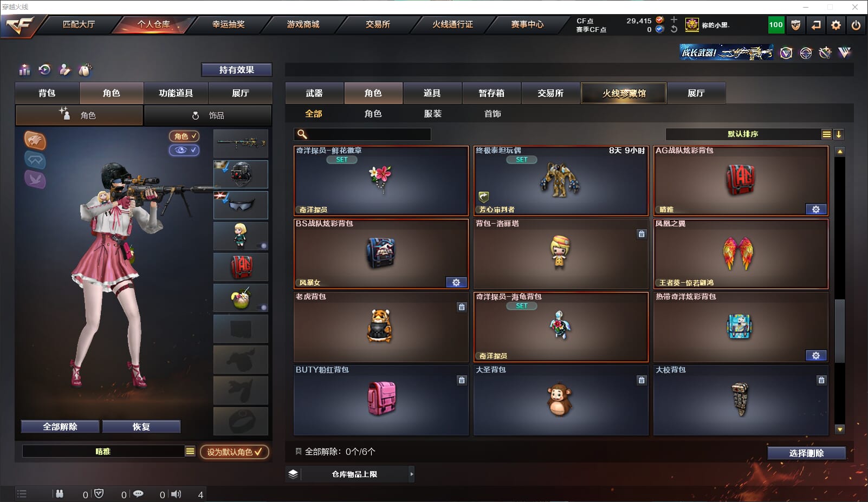Open the gear on AG战队炫彩背包 item

point(816,210)
